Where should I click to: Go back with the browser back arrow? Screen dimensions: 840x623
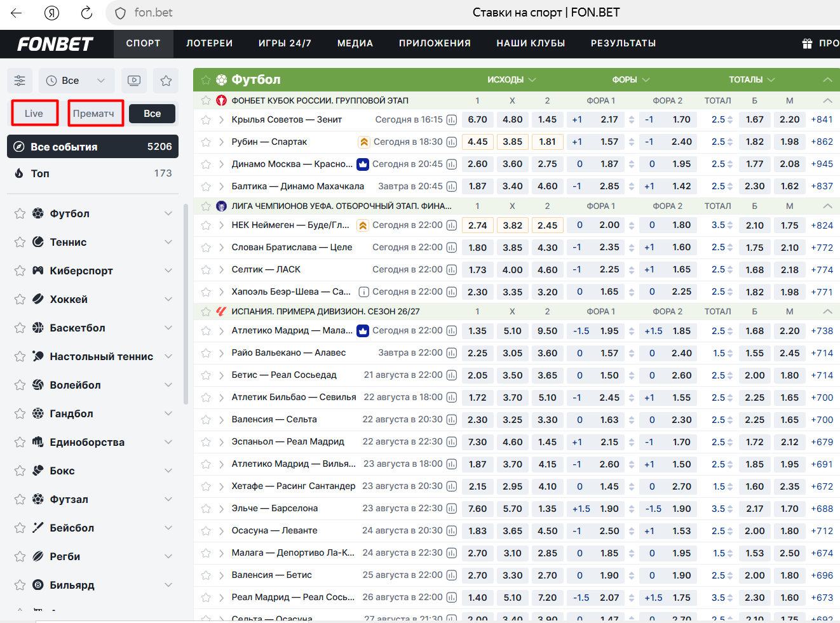[17, 13]
